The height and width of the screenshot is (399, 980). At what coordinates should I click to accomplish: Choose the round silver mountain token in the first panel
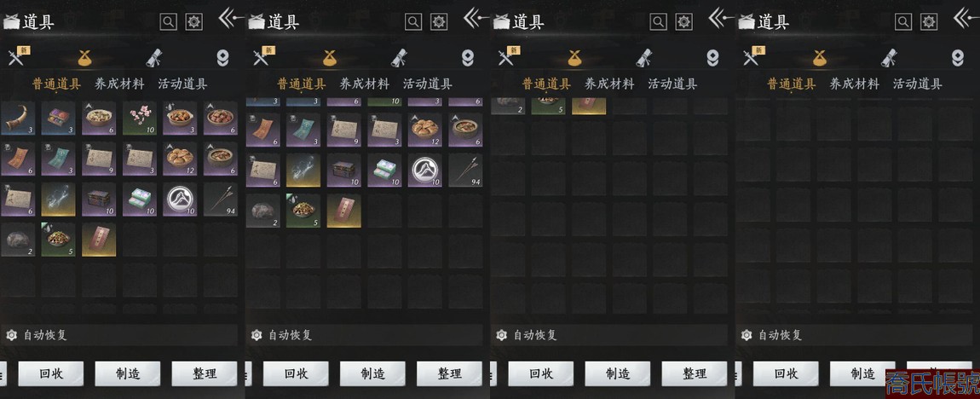180,199
